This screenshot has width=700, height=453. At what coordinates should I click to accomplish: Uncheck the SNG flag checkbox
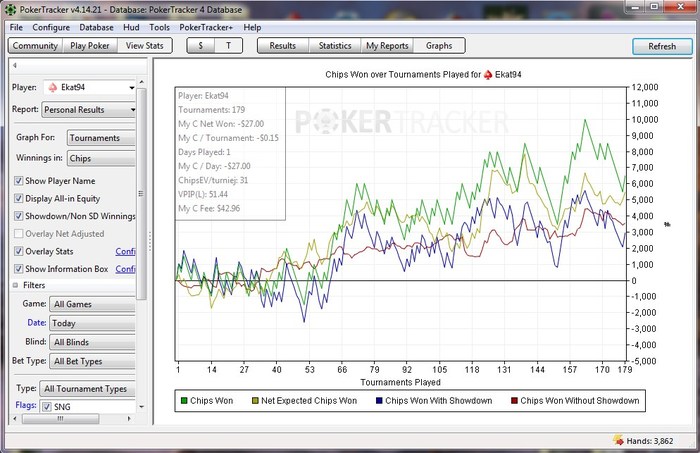click(x=47, y=407)
